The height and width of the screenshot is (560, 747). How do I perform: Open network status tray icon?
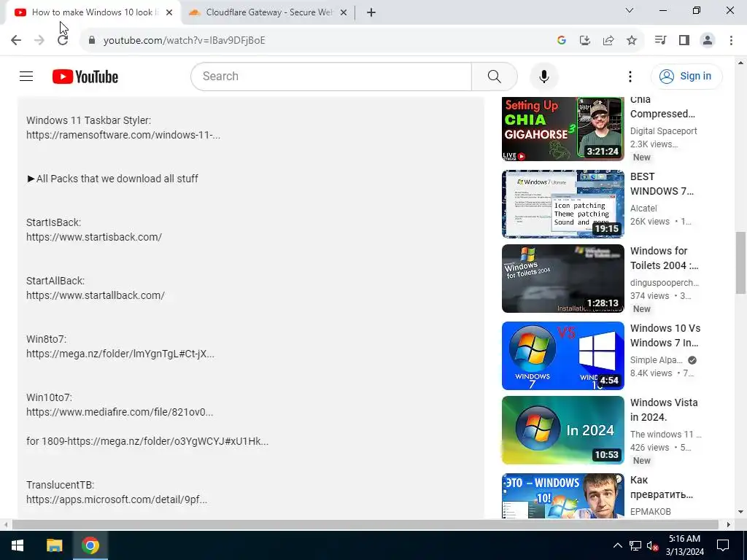(635, 545)
